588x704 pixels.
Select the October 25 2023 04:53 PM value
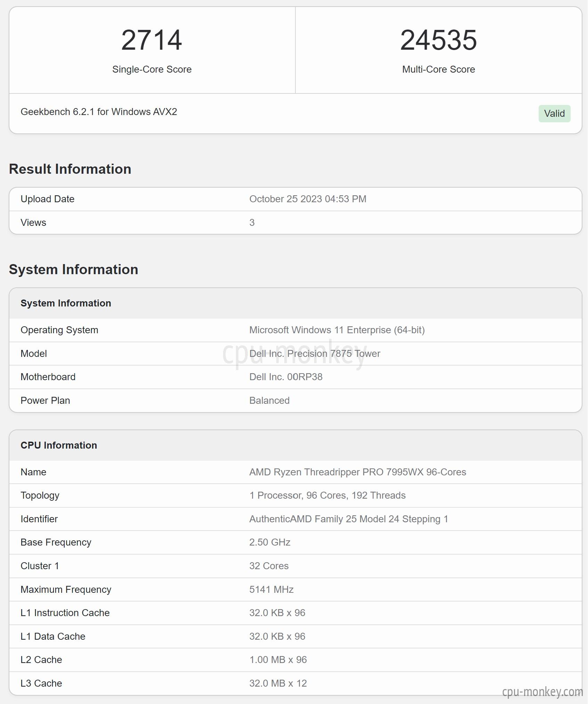308,199
